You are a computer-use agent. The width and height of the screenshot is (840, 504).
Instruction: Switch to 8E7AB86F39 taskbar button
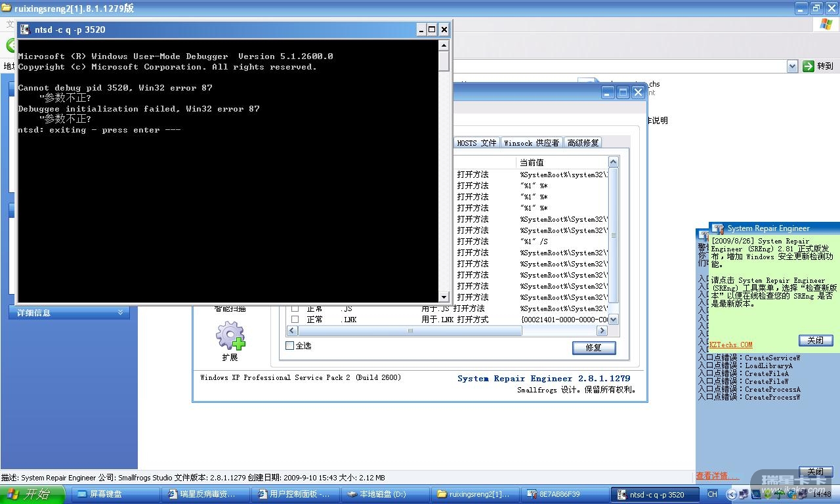click(x=565, y=494)
